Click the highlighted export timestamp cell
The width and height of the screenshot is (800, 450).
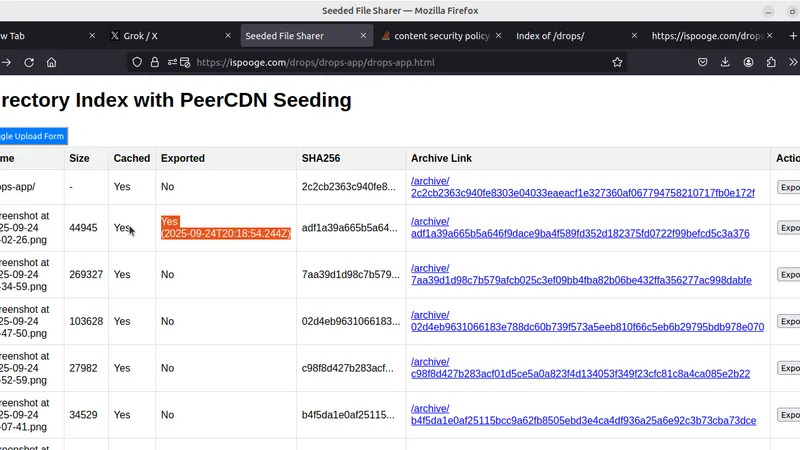click(x=225, y=228)
